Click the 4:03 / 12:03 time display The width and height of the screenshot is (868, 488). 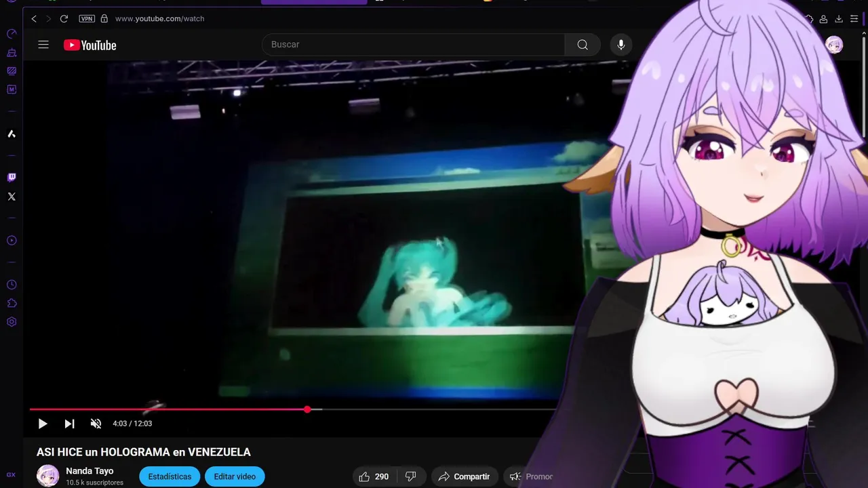pyautogui.click(x=132, y=424)
